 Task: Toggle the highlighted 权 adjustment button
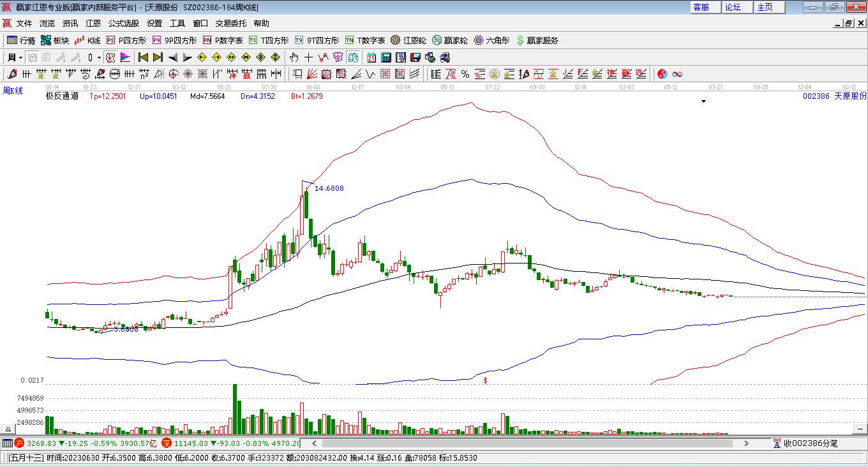tap(110, 57)
